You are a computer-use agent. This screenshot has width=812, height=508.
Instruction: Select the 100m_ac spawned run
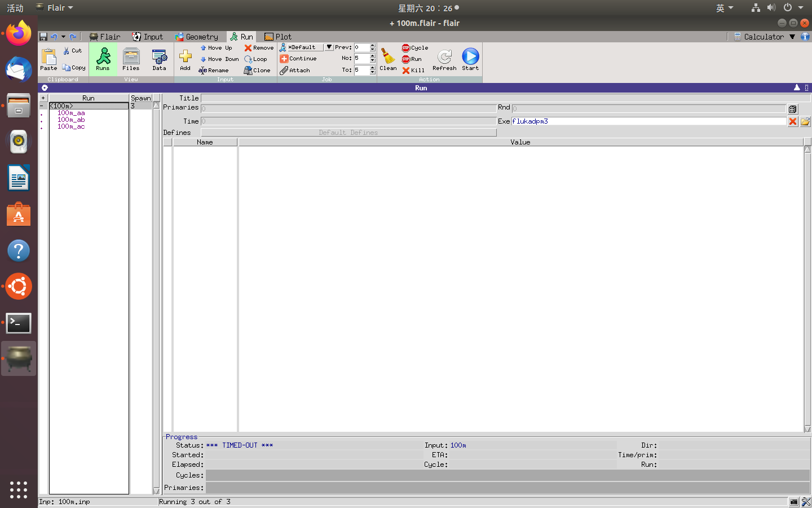tap(71, 126)
